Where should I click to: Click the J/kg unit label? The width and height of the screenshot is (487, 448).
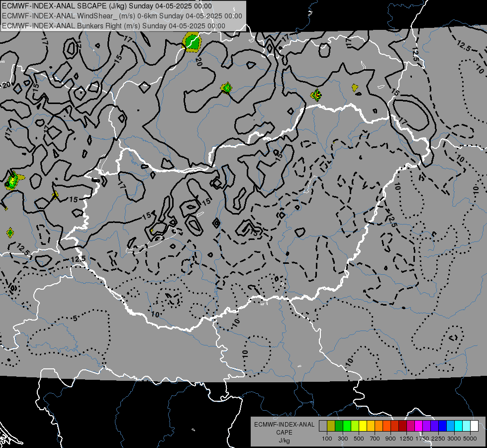click(x=284, y=441)
